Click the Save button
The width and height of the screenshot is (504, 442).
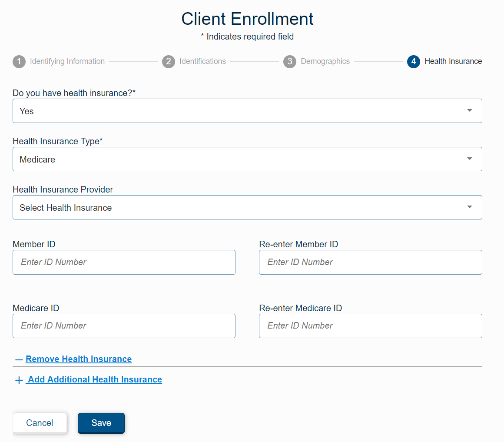101,423
